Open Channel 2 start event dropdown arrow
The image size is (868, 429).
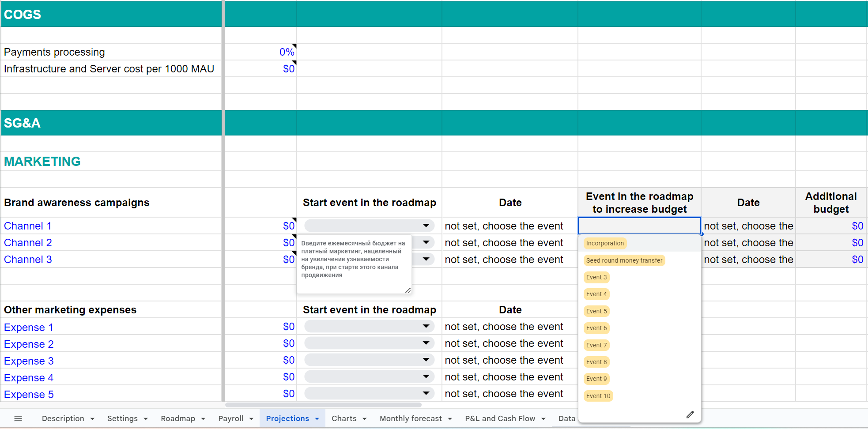pos(426,242)
